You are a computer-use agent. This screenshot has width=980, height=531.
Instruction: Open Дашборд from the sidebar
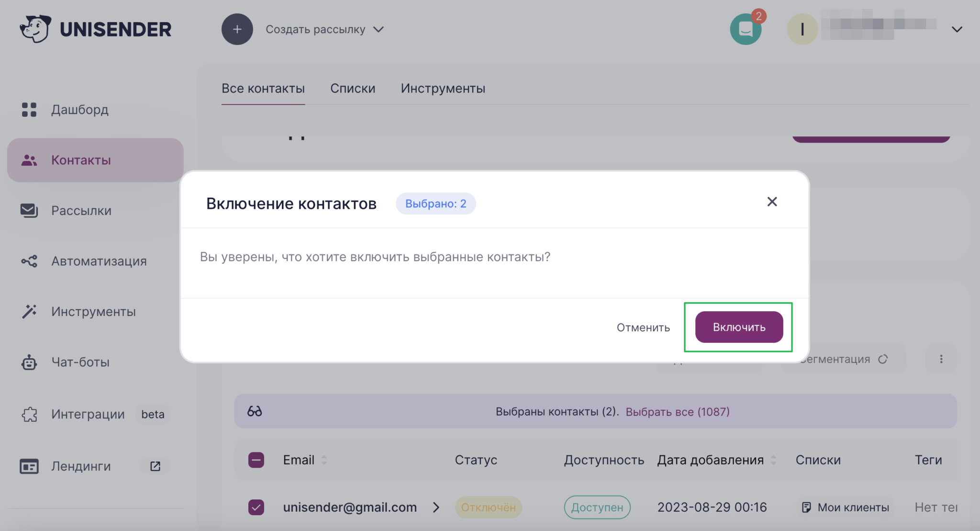pyautogui.click(x=79, y=110)
